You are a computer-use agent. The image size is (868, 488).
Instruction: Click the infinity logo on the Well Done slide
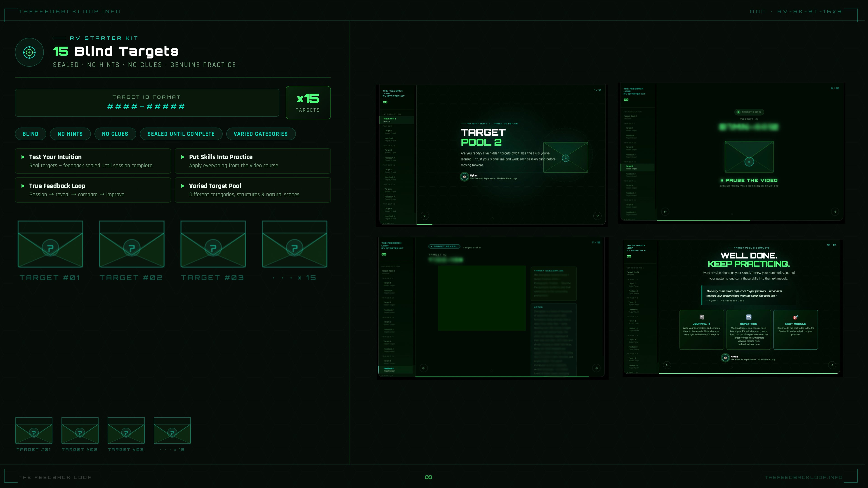pos(629,256)
